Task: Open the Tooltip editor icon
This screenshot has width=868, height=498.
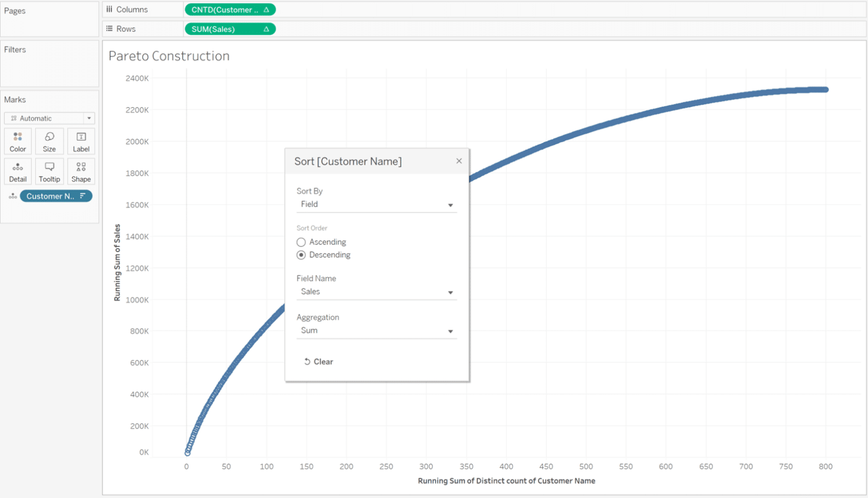Action: pyautogui.click(x=49, y=171)
